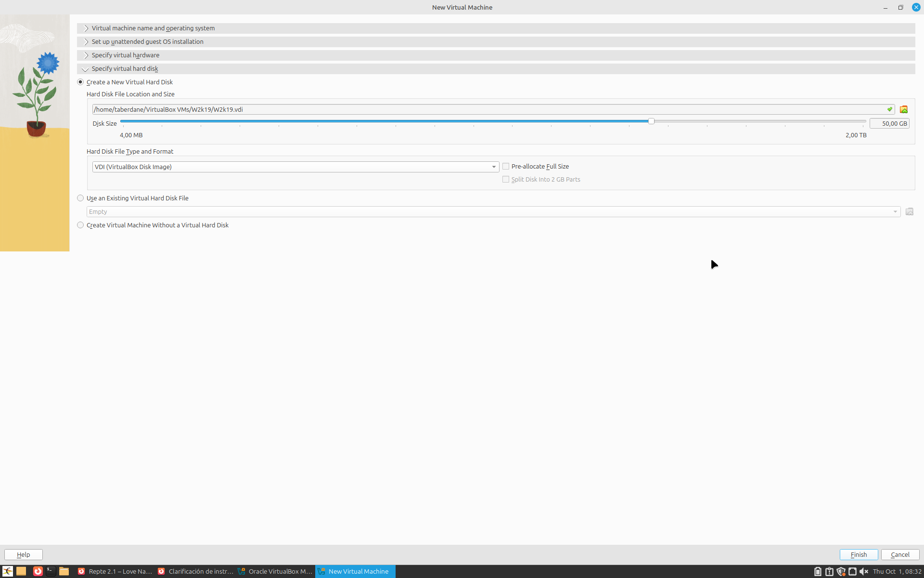Viewport: 924px width, 578px height.
Task: Click the Disk Size slider handle
Action: pyautogui.click(x=651, y=121)
